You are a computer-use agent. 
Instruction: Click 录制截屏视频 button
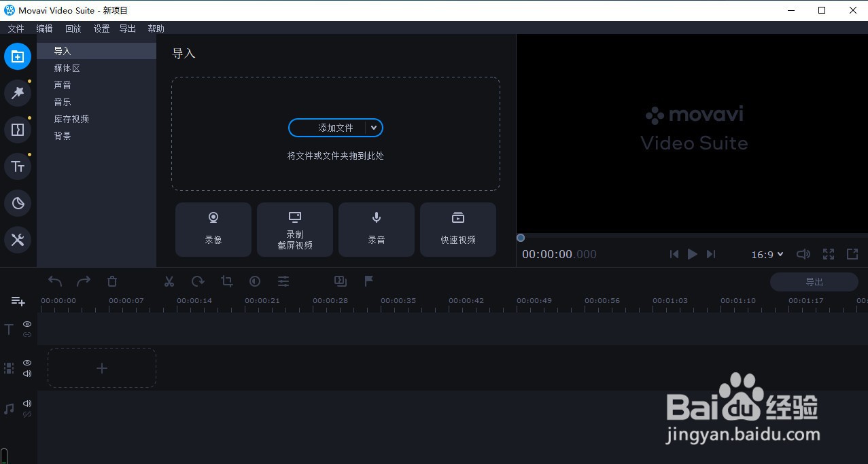[295, 230]
